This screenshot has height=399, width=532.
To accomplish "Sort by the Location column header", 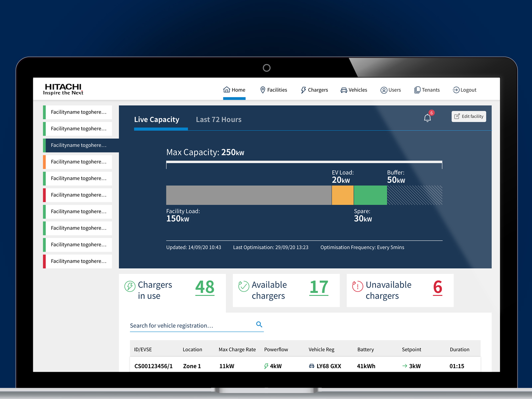I will tap(193, 349).
